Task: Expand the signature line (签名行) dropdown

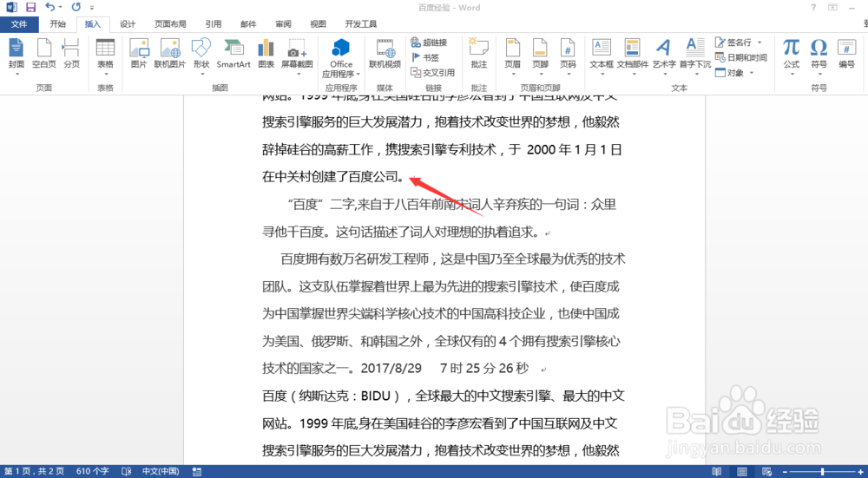Action: pyautogui.click(x=759, y=43)
